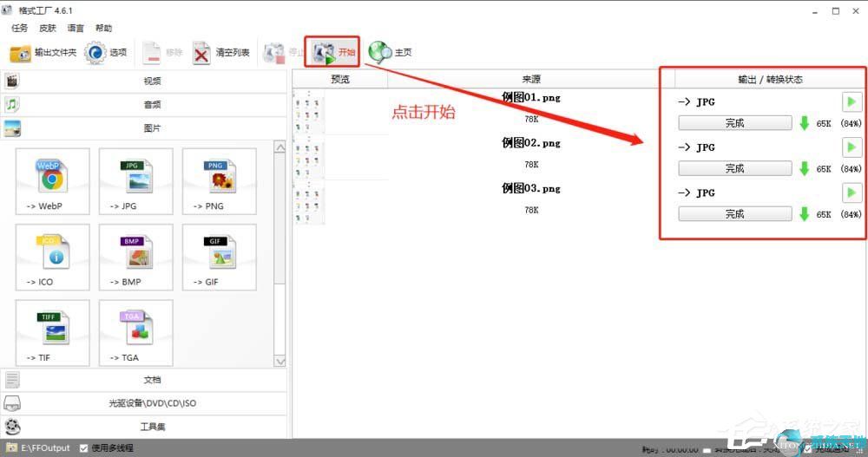Select the 例图01.png file name
Image resolution: width=868 pixels, height=457 pixels.
[531, 97]
